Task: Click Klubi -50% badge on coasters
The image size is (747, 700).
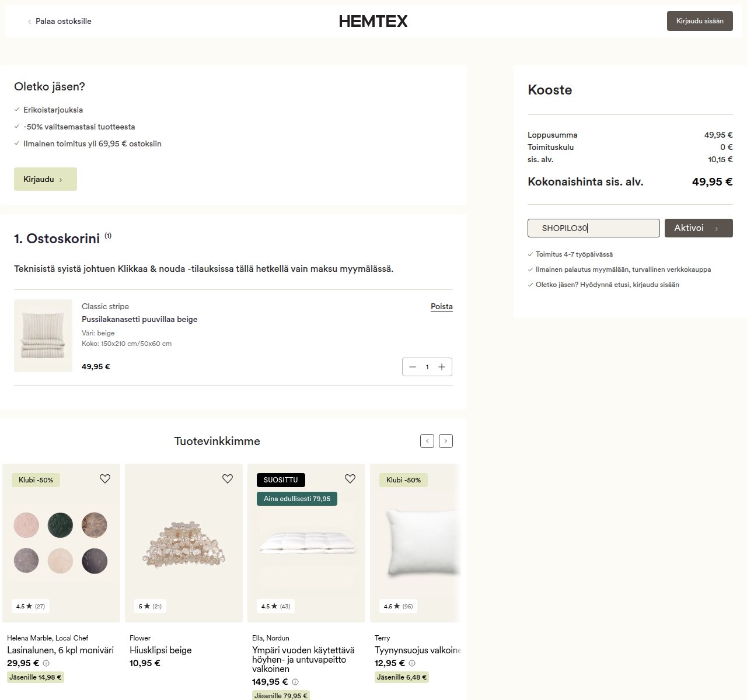Action: coord(36,480)
